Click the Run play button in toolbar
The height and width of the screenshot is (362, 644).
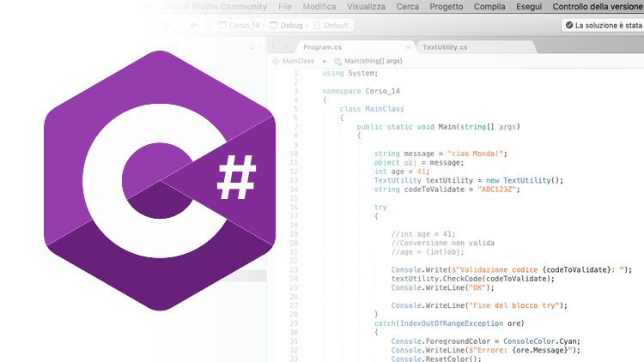click(194, 25)
